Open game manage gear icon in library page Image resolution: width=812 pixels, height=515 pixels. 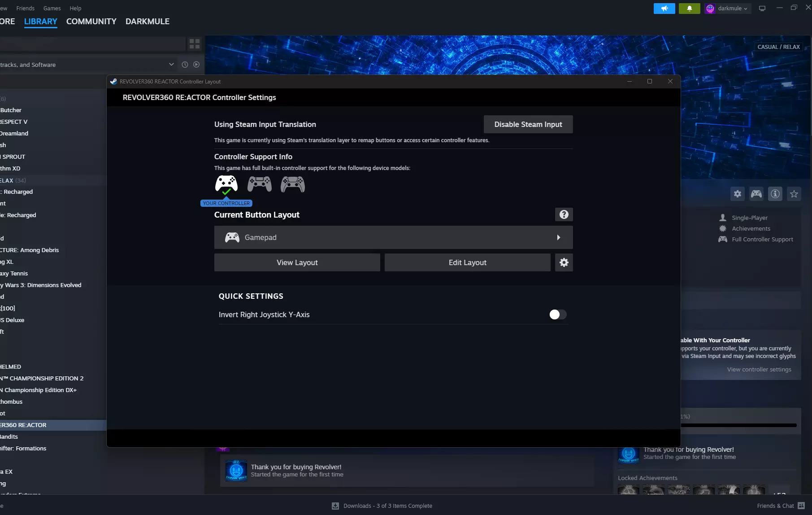(x=738, y=194)
